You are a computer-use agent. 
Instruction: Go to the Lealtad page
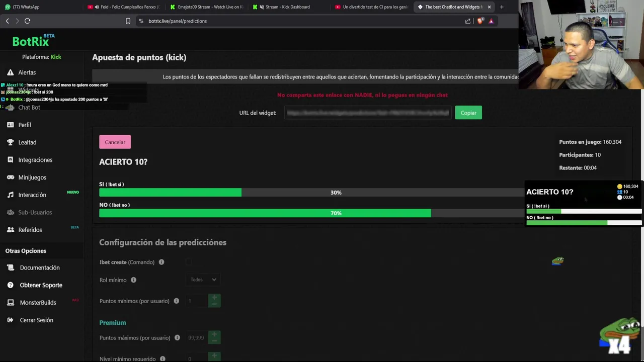pos(27,142)
